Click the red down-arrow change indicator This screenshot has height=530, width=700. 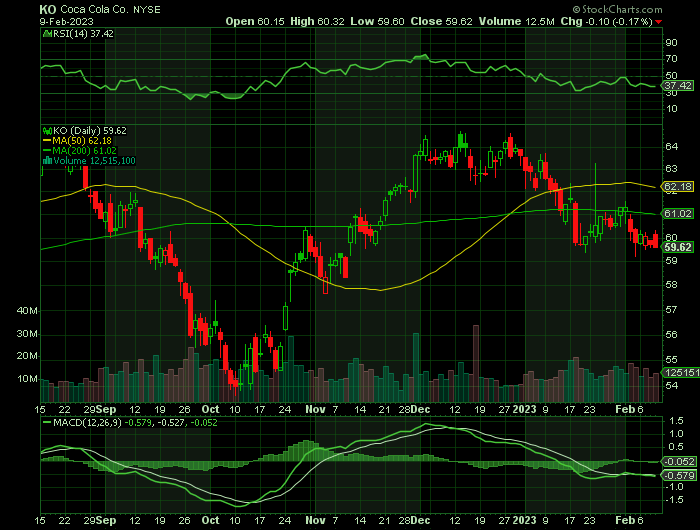click(658, 22)
